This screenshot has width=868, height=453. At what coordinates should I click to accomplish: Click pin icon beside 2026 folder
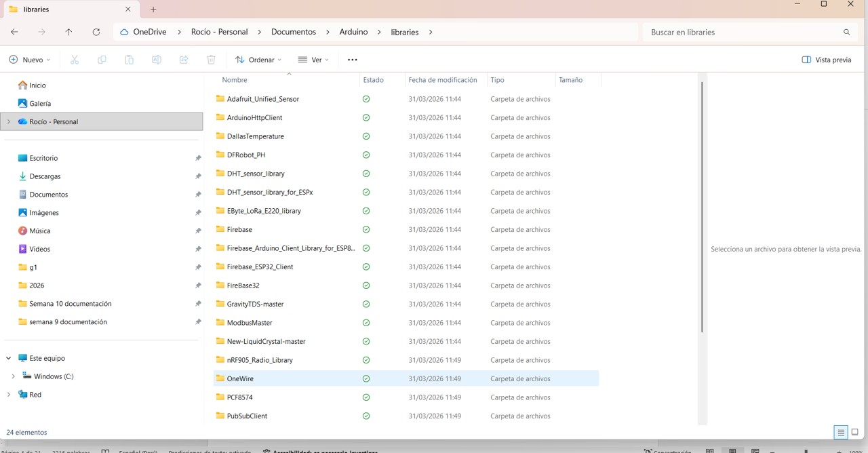tap(198, 285)
